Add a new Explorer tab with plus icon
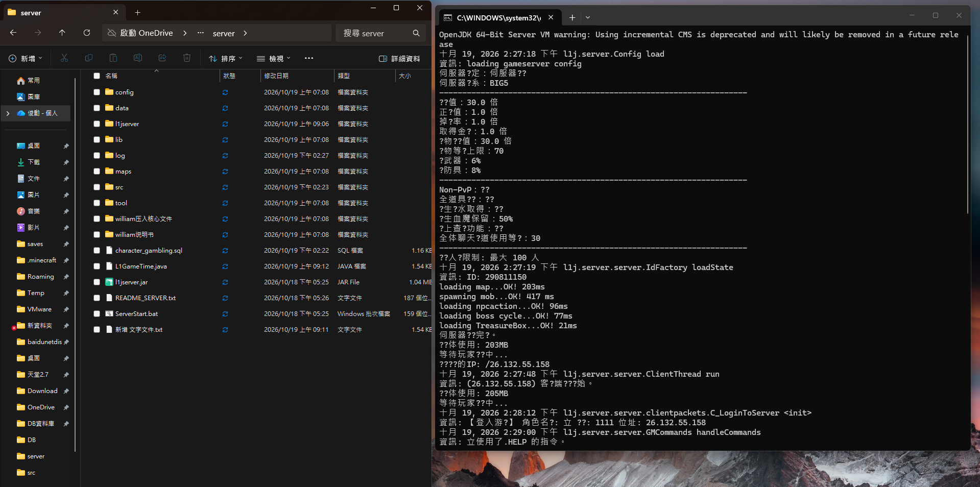The width and height of the screenshot is (980, 487). [x=137, y=12]
